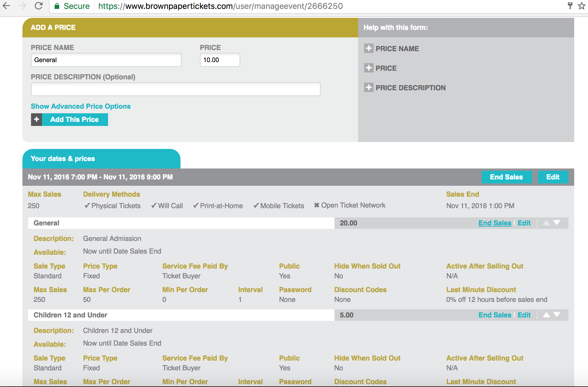This screenshot has height=387, width=588.
Task: Click the Price Name input field
Action: [106, 60]
